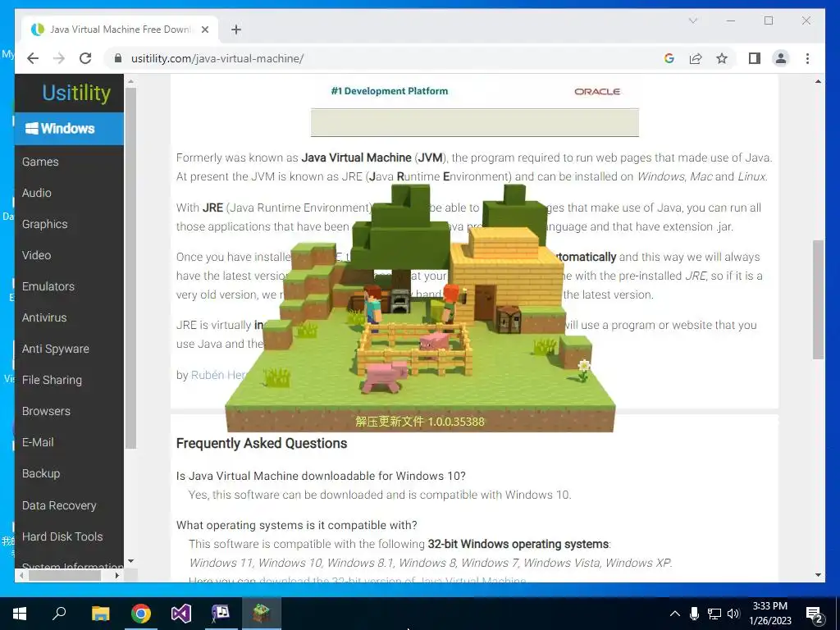
Task: Open the File Sharing category
Action: click(x=52, y=380)
